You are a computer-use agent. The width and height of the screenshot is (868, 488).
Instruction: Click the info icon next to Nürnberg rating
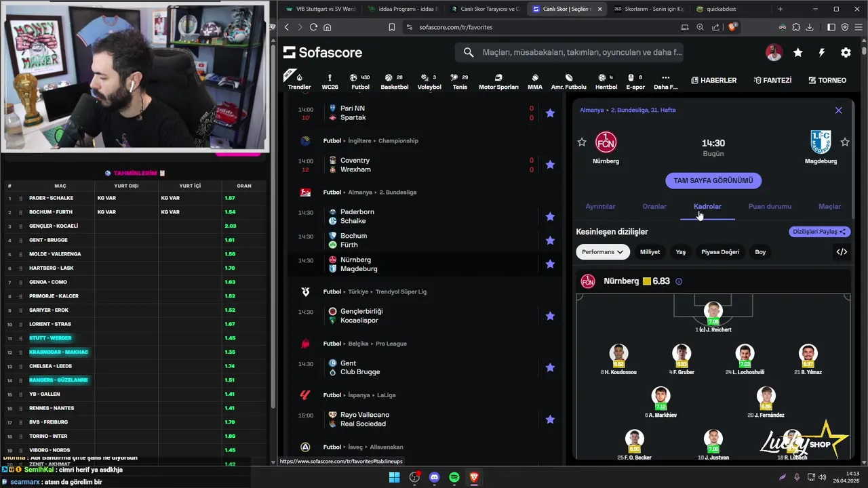pyautogui.click(x=679, y=281)
